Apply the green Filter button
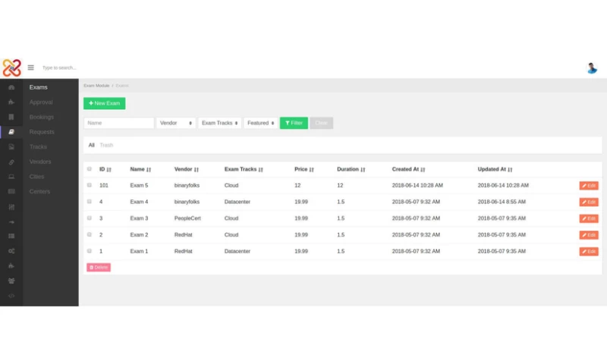Screen dimensions: 607x364 [294, 123]
